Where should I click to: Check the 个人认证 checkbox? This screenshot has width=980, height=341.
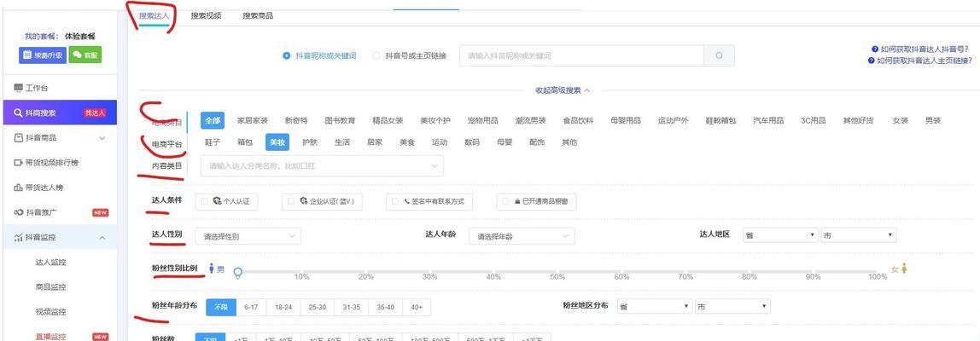tap(204, 202)
